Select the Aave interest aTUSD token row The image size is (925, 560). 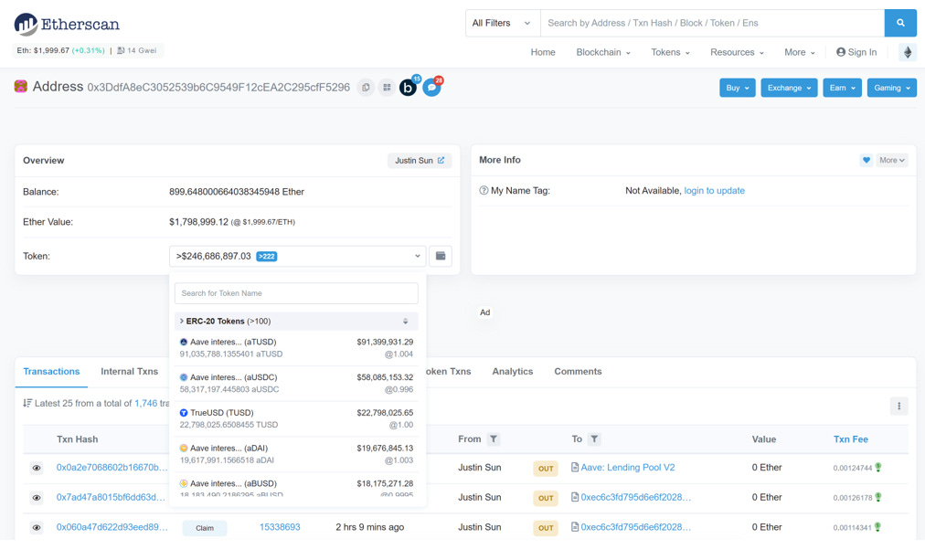pos(296,348)
